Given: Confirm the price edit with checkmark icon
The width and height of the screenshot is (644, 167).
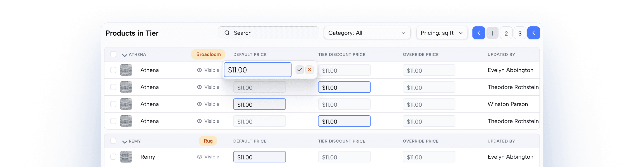Looking at the screenshot, I should [x=299, y=70].
